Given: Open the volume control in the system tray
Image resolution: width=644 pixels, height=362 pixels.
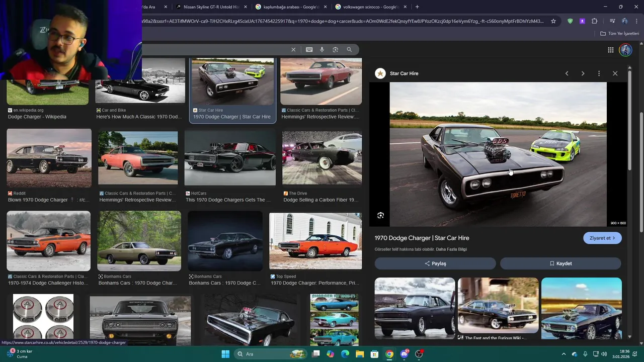Looking at the screenshot, I should click(604, 354).
